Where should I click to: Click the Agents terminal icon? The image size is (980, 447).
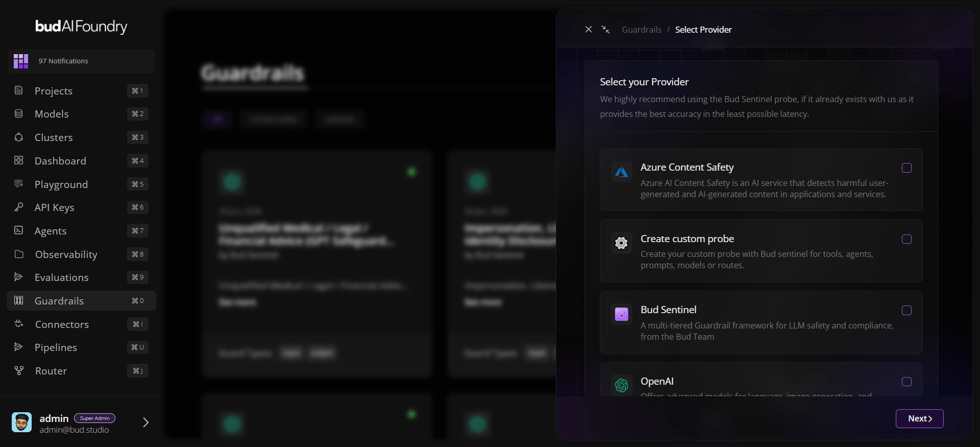pyautogui.click(x=19, y=230)
